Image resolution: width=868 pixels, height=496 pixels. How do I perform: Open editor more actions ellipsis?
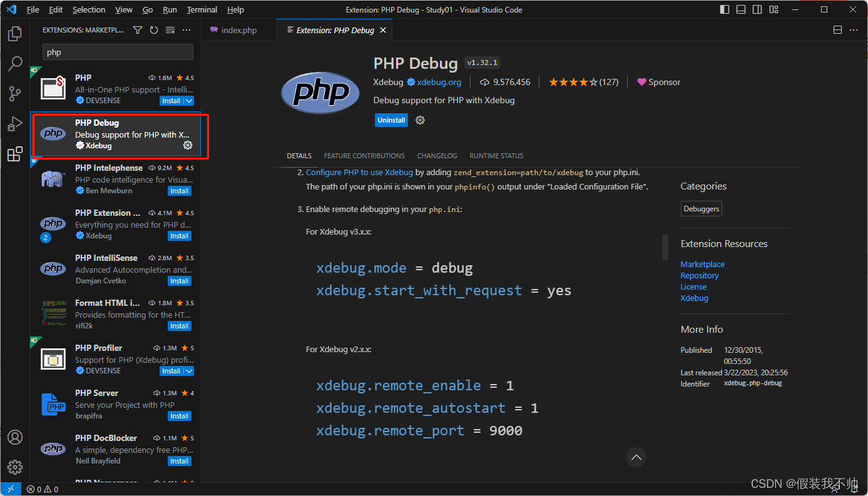coord(854,30)
